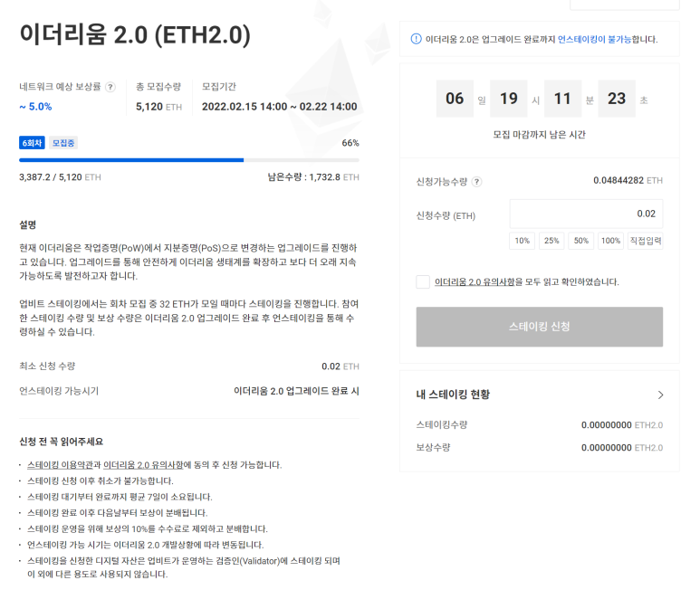This screenshot has height=609, width=700.
Task: Click the 최소 신청 수량 0.02 ETH value
Action: [340, 366]
